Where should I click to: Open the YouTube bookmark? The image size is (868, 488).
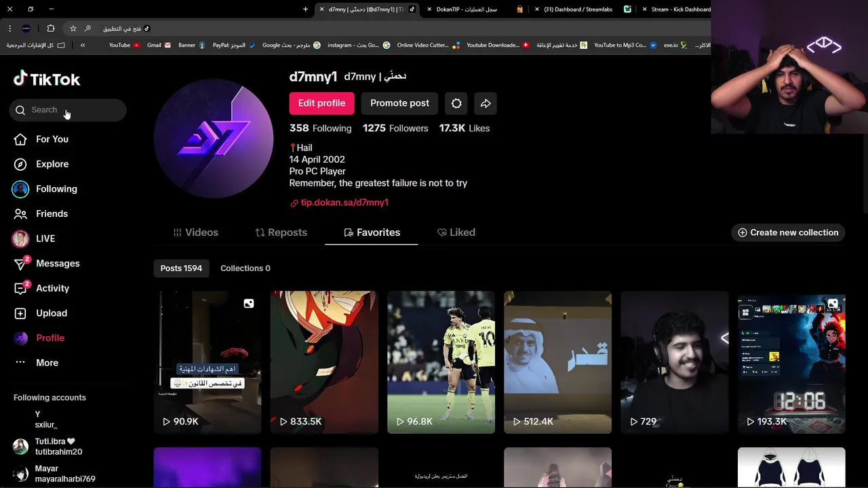[124, 45]
